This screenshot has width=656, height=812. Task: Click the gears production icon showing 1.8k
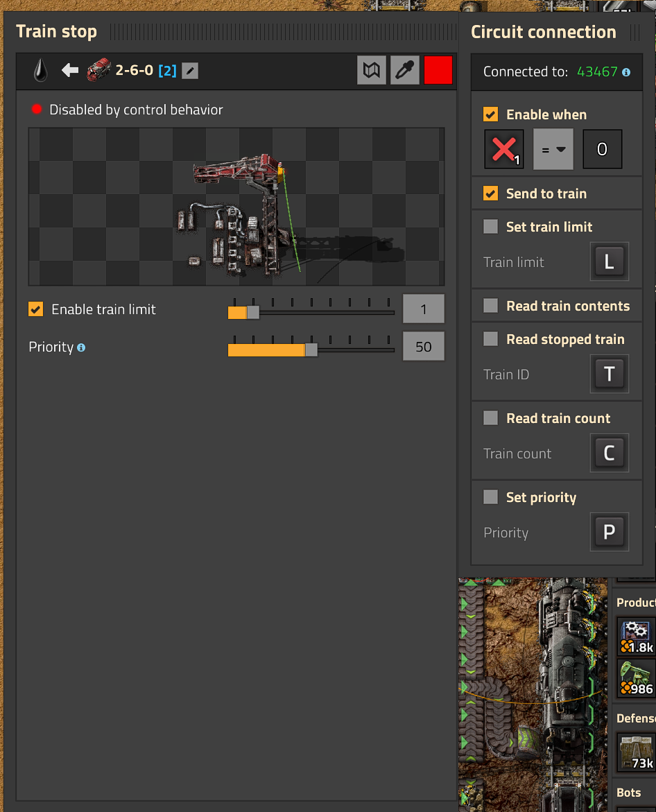637,637
